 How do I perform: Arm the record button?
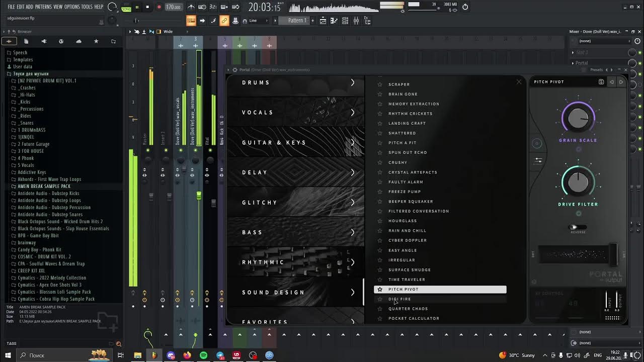coord(159,7)
